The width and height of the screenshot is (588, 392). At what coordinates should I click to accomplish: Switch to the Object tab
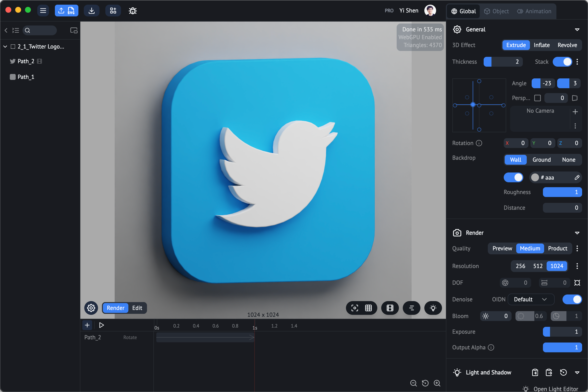coord(496,11)
